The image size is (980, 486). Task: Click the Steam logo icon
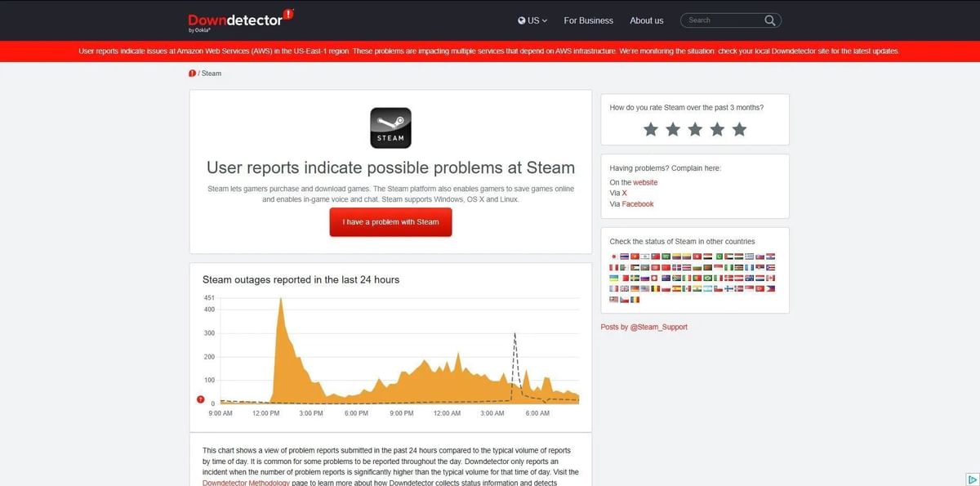pyautogui.click(x=390, y=127)
